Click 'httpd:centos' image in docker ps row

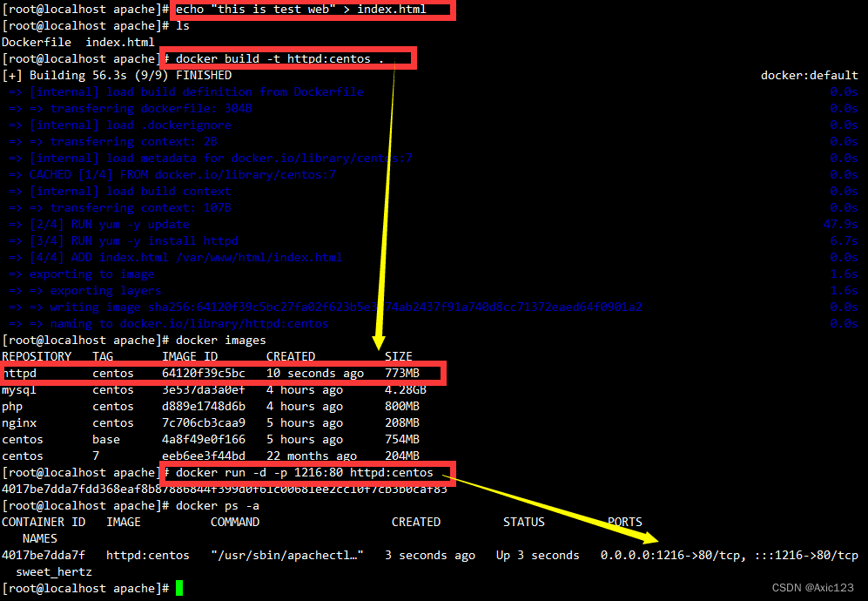tap(148, 556)
